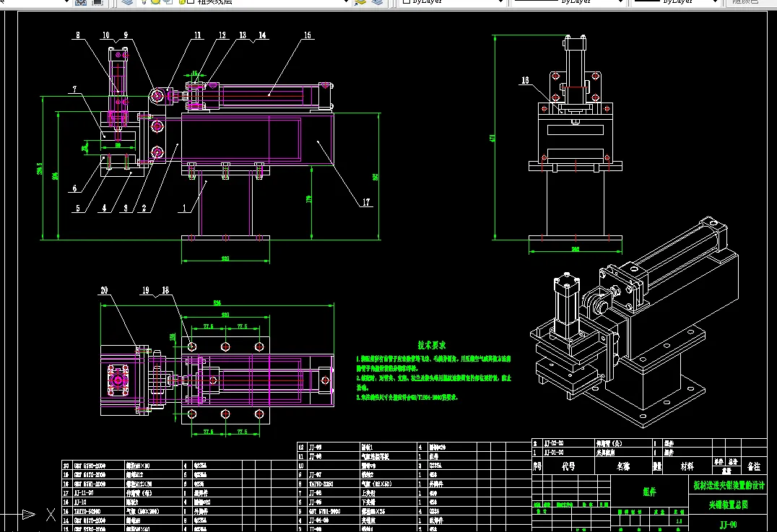Click the 材料 column header

click(x=687, y=466)
